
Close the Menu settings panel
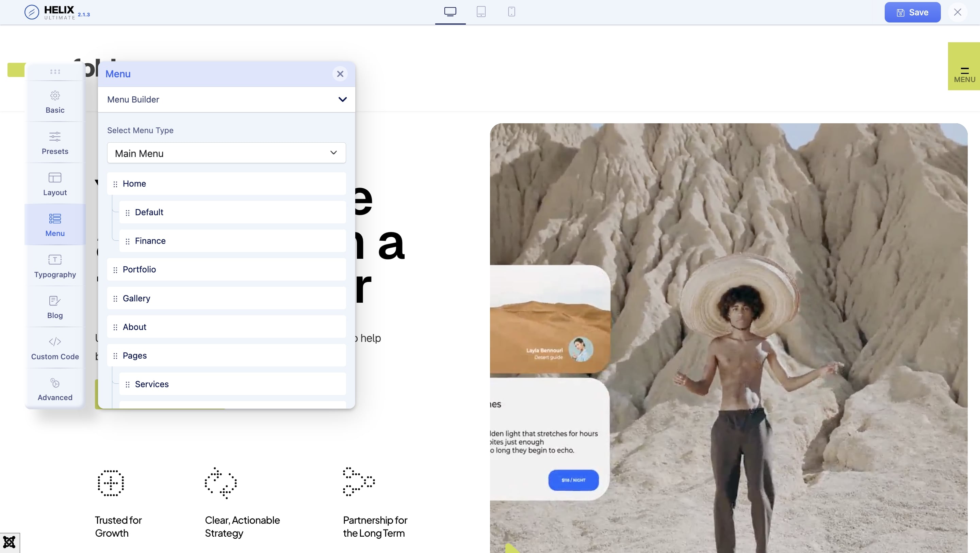(340, 74)
